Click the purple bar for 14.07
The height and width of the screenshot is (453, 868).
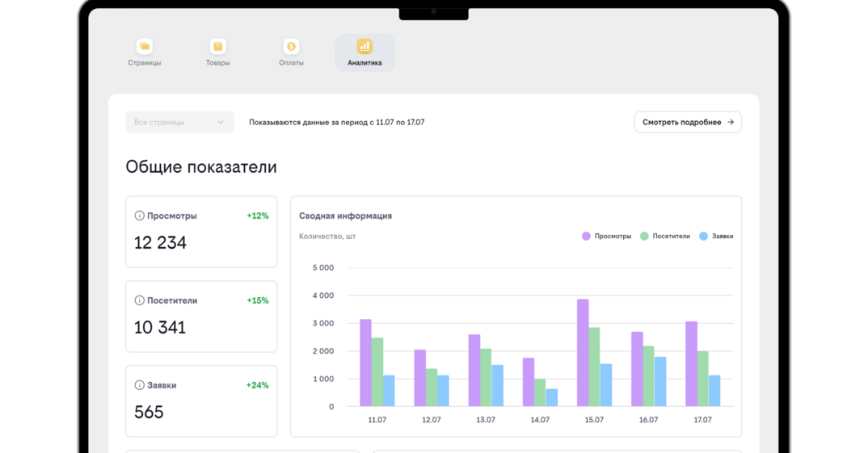[529, 382]
